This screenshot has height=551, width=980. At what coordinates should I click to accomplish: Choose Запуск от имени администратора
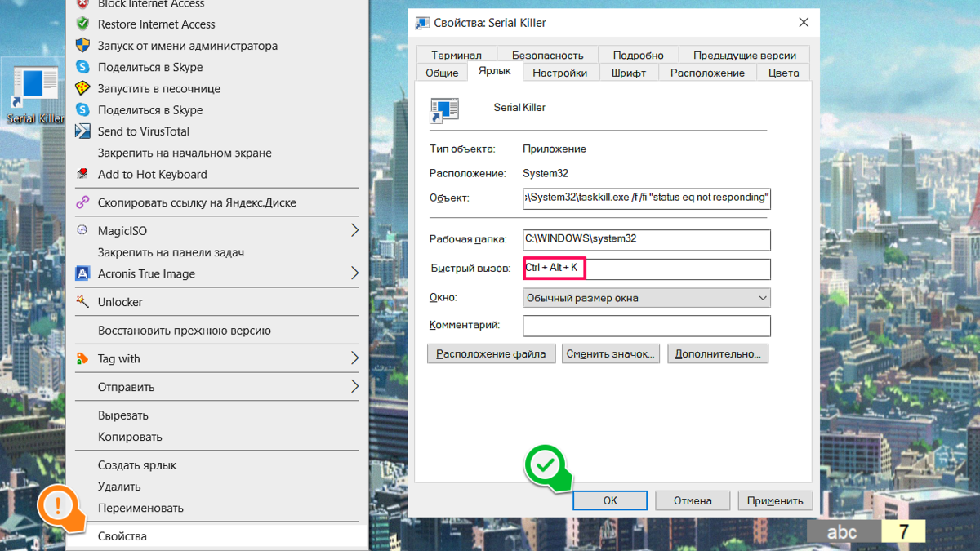coord(217,46)
